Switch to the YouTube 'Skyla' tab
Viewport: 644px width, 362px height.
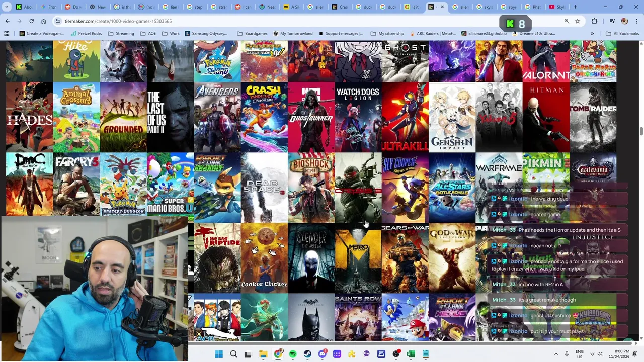[x=556, y=7]
